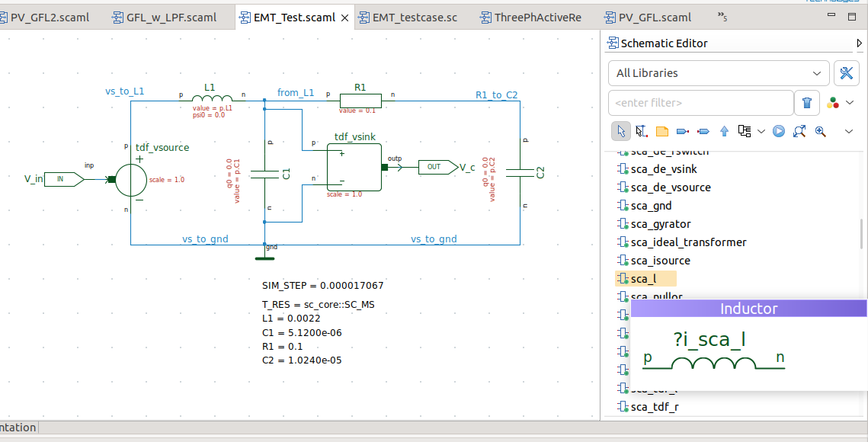
Task: Click the vs_to_L1 net label
Action: tap(124, 91)
